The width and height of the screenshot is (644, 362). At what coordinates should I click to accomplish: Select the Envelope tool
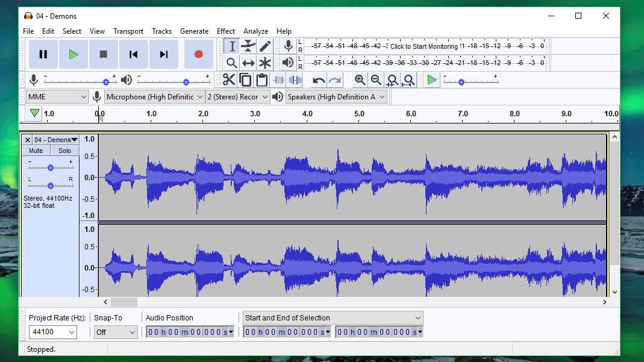pyautogui.click(x=249, y=46)
